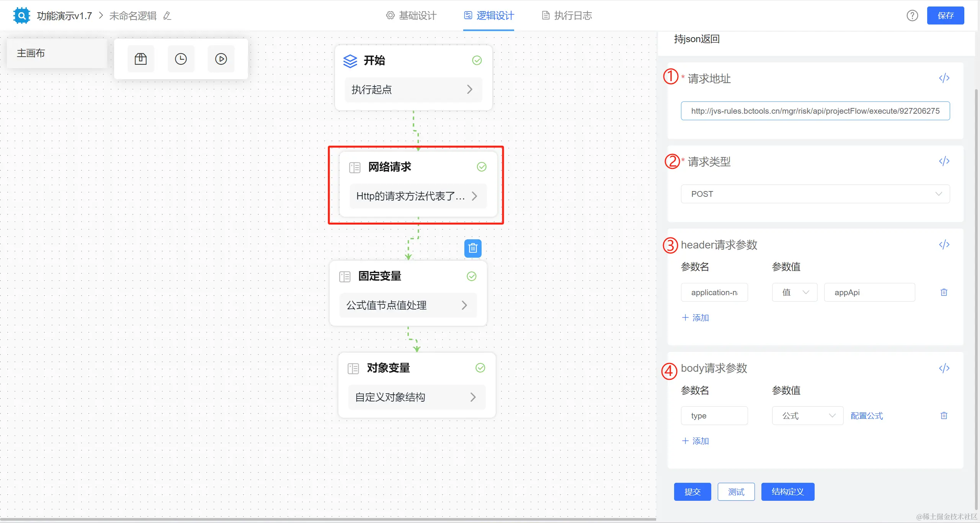Click the 配置公式 link

click(x=867, y=416)
